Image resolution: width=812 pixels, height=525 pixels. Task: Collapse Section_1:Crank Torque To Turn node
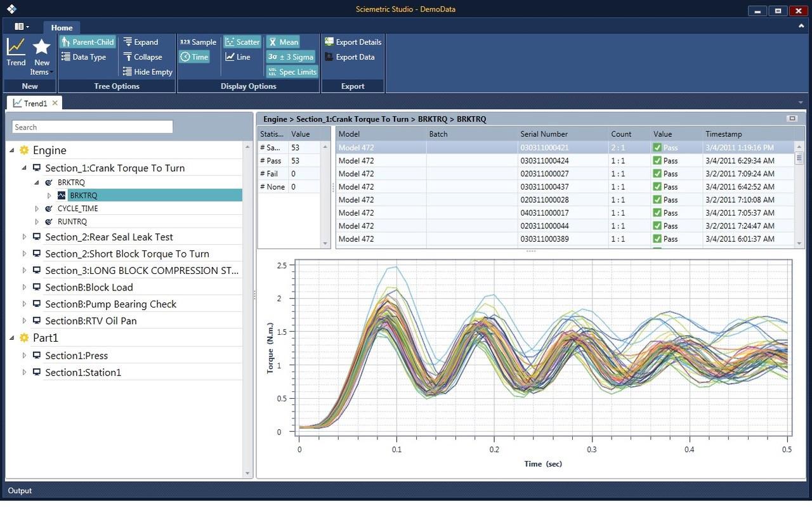pos(24,168)
